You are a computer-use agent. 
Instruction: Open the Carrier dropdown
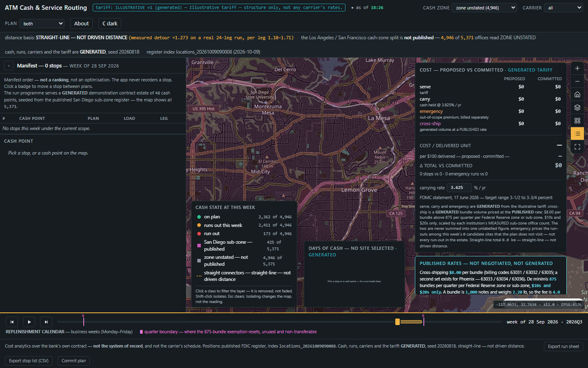[x=563, y=8]
